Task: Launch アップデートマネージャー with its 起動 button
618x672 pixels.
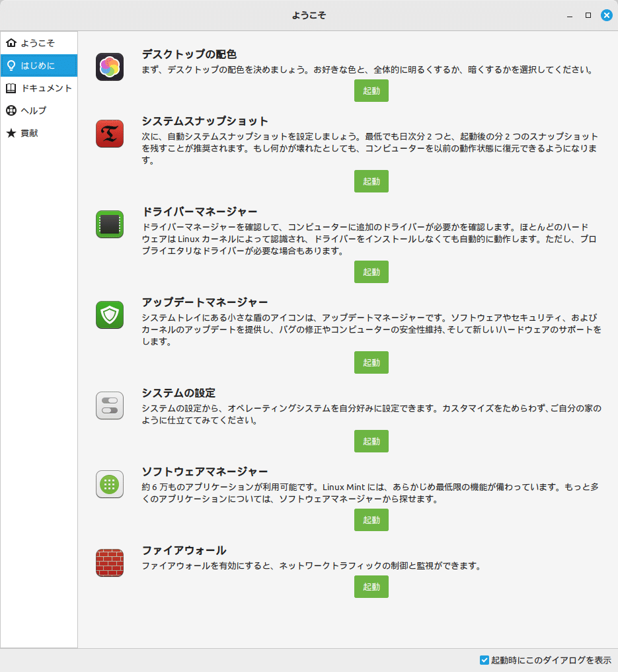Action: tap(371, 362)
